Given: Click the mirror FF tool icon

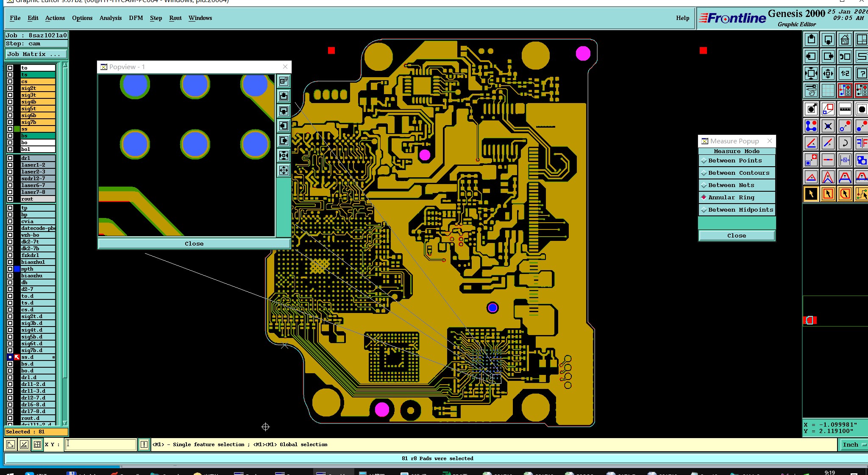Looking at the screenshot, I should pos(861,143).
